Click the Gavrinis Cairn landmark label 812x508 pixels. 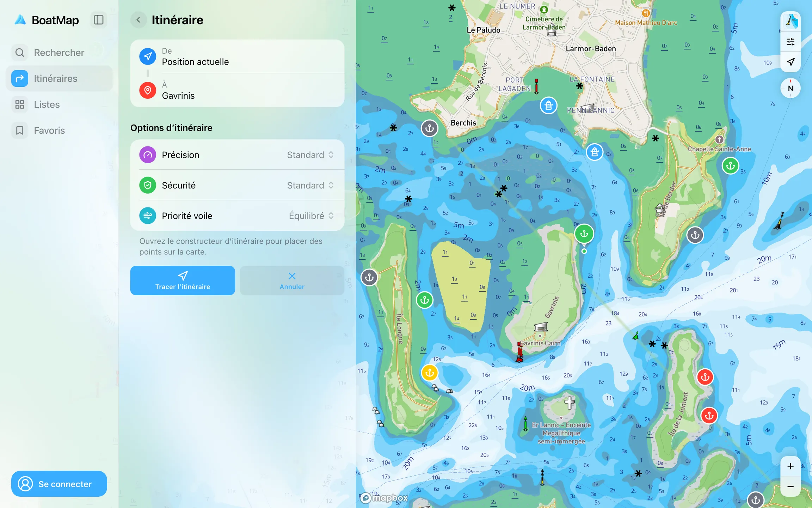[540, 343]
